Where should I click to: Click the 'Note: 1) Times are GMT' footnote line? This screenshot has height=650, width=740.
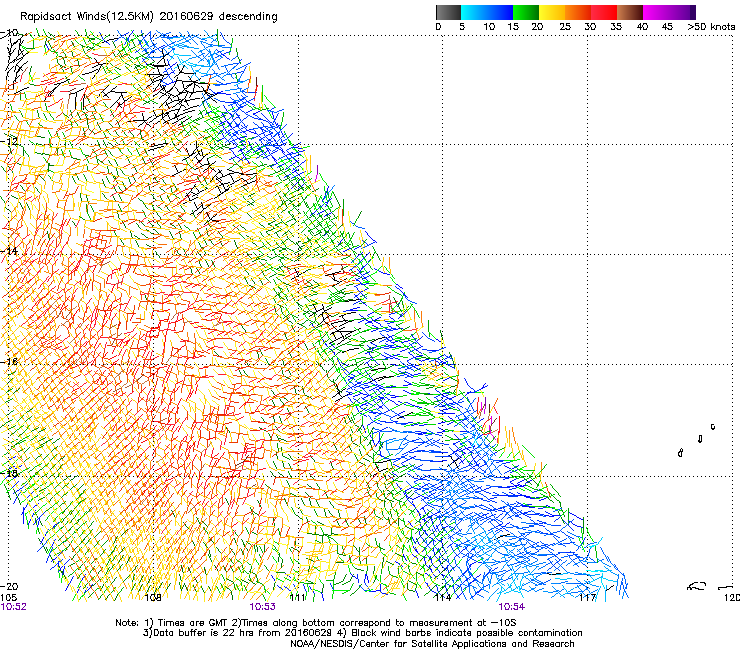click(316, 623)
